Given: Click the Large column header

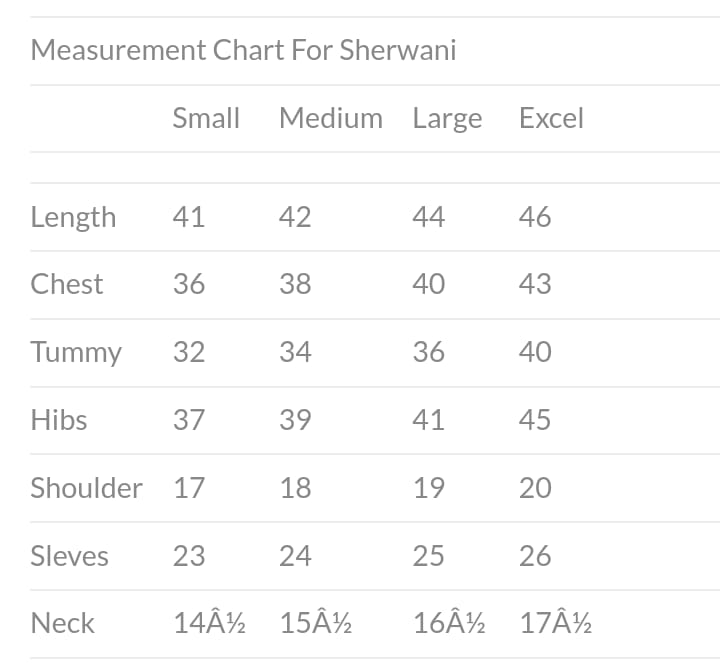Looking at the screenshot, I should 447,119.
